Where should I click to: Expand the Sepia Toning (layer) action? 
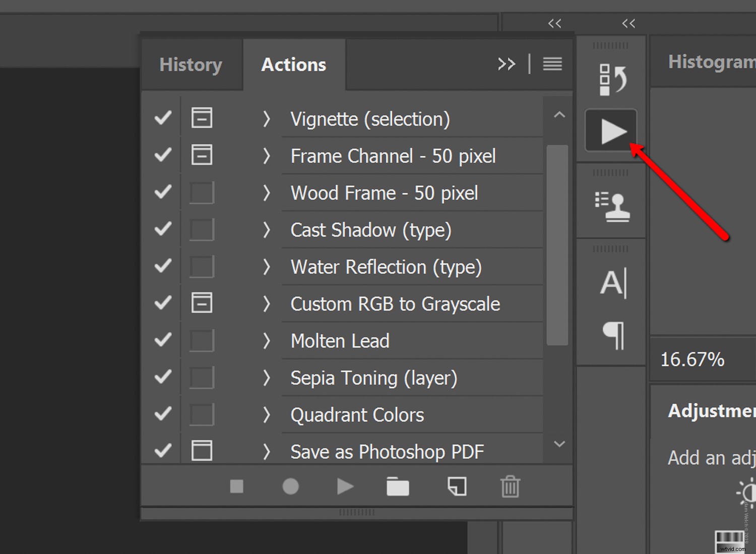[x=266, y=378]
